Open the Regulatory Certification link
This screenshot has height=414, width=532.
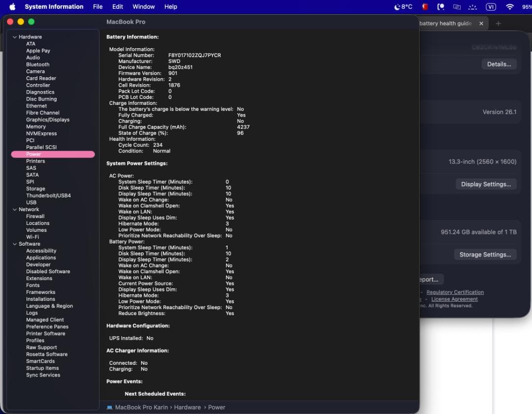[x=455, y=292]
